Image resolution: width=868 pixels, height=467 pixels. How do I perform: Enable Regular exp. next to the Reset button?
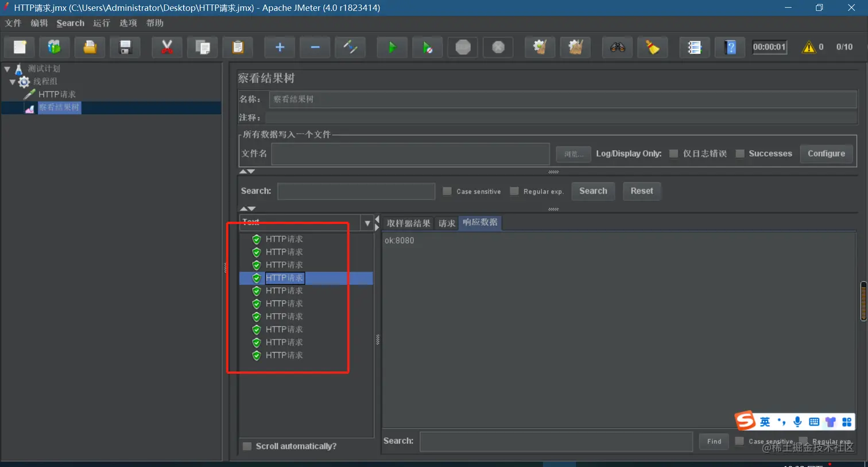tap(514, 191)
